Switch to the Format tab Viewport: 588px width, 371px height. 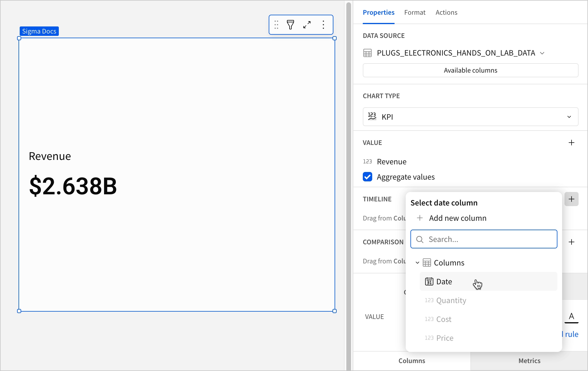pos(415,12)
